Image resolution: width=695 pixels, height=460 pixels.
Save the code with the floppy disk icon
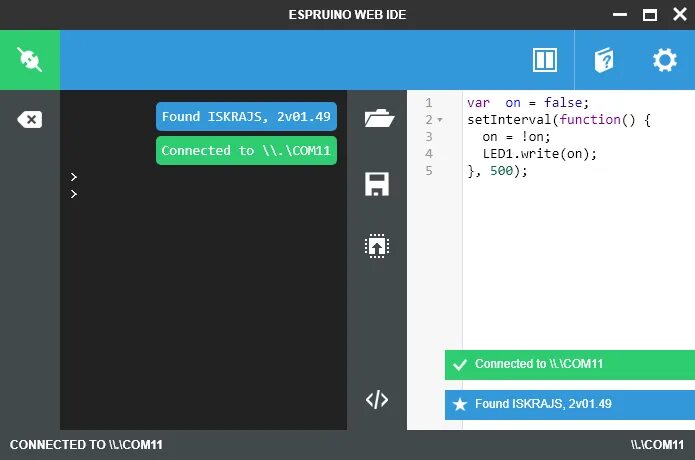click(377, 183)
